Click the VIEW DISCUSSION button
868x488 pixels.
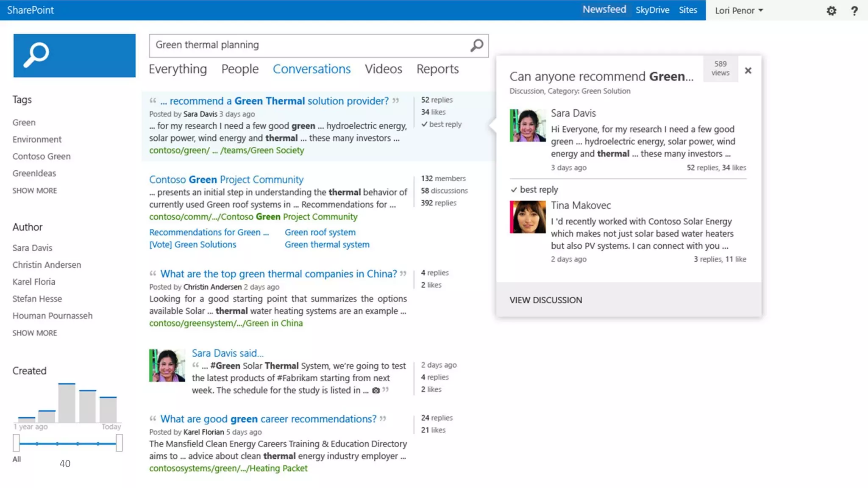[545, 300]
